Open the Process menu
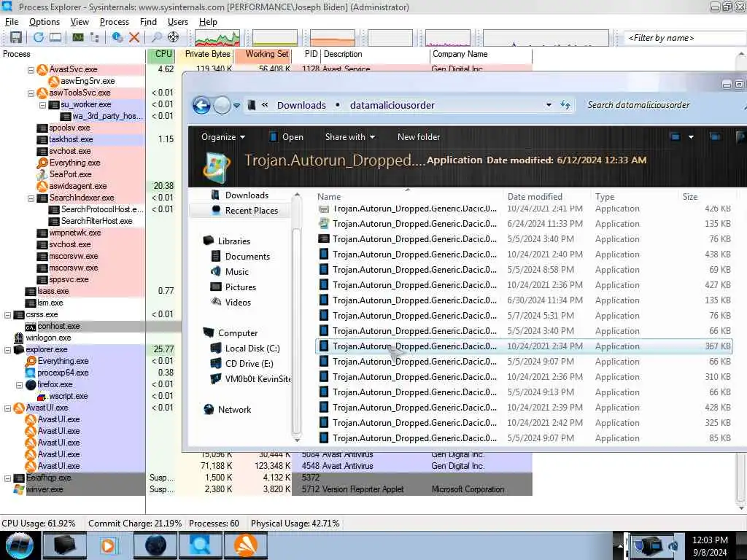 (x=115, y=22)
